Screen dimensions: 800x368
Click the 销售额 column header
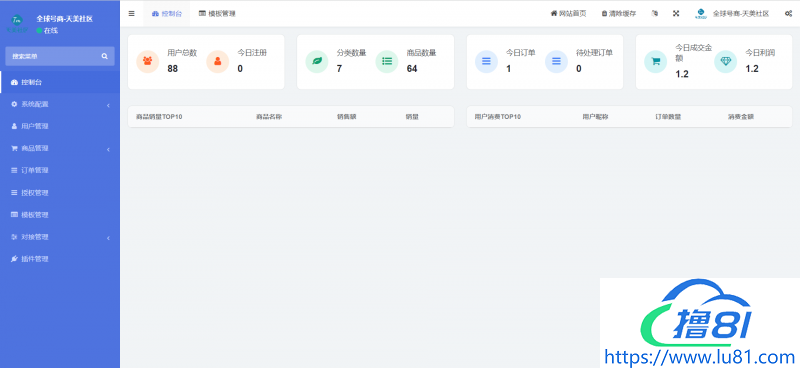pos(346,117)
